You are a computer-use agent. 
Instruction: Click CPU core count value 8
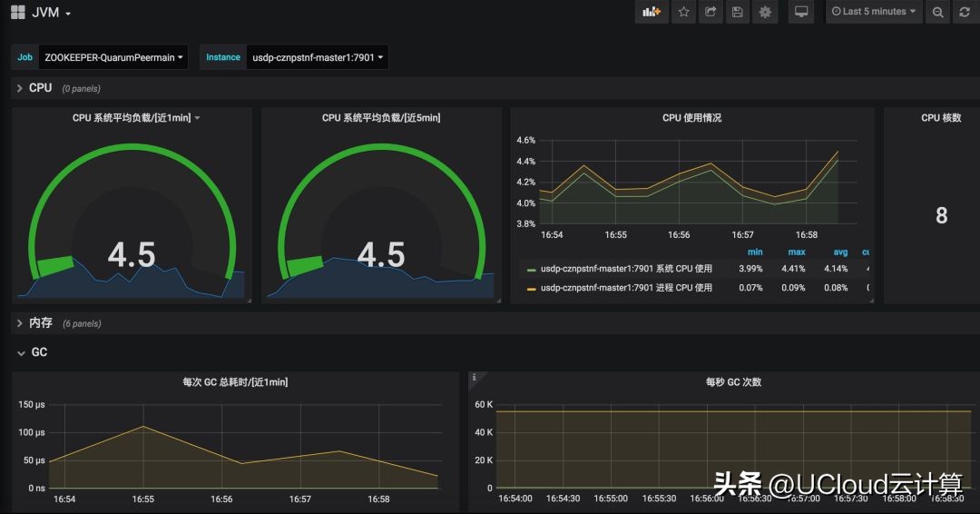(941, 216)
